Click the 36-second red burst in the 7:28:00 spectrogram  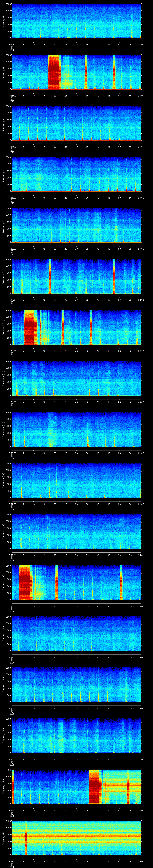(91, 327)
